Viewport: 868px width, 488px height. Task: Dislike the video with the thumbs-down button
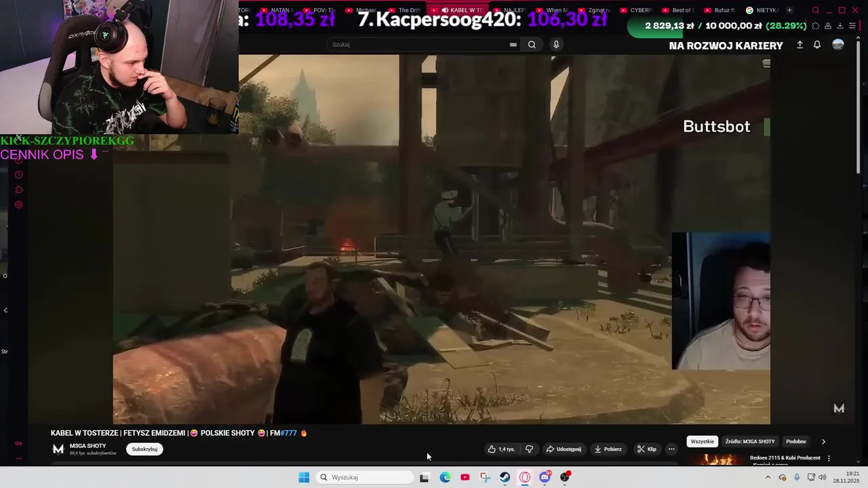coord(530,449)
